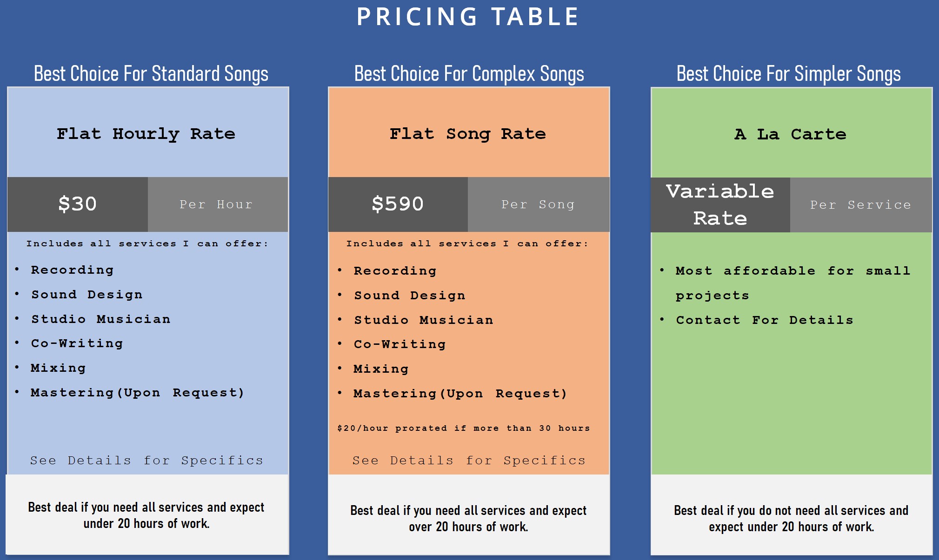Open See Details for Specifics in blue card
The width and height of the screenshot is (939, 560).
click(x=147, y=461)
